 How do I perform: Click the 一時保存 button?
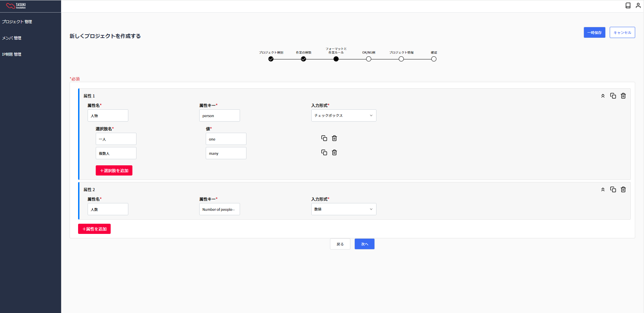point(594,33)
